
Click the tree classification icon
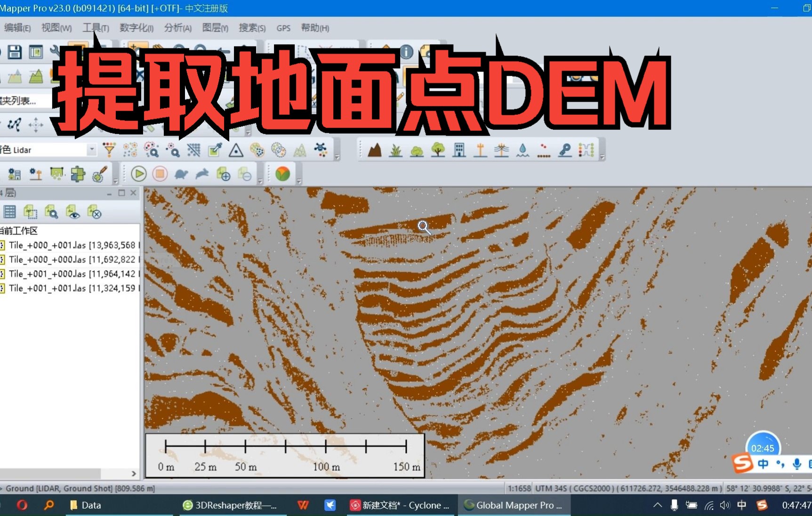pyautogui.click(x=439, y=150)
